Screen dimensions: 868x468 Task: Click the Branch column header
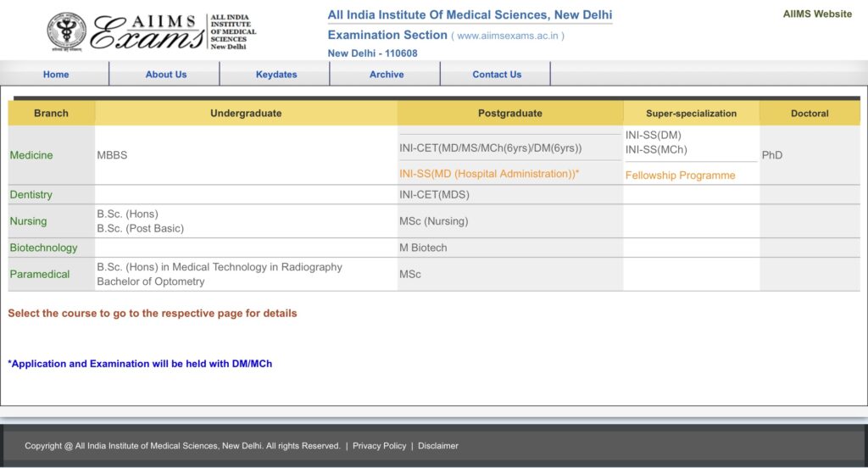(51, 113)
